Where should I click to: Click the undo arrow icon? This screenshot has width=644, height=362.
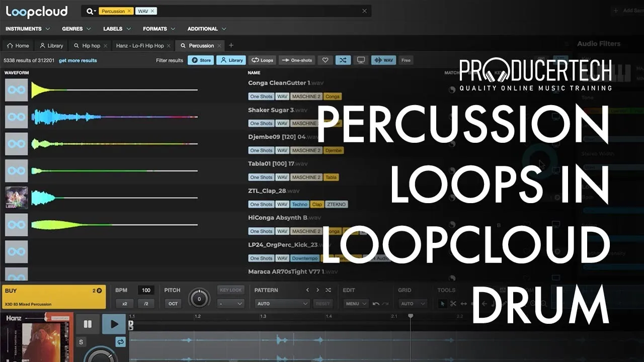[x=376, y=304]
